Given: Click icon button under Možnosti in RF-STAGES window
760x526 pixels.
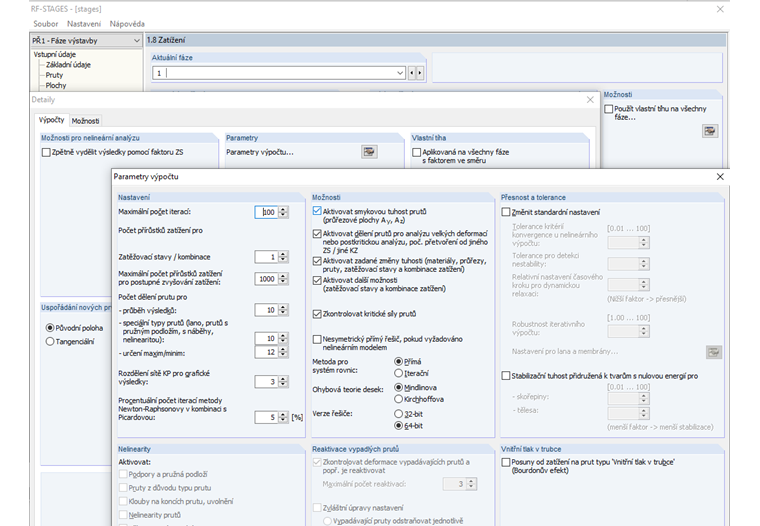Looking at the screenshot, I should click(x=710, y=131).
